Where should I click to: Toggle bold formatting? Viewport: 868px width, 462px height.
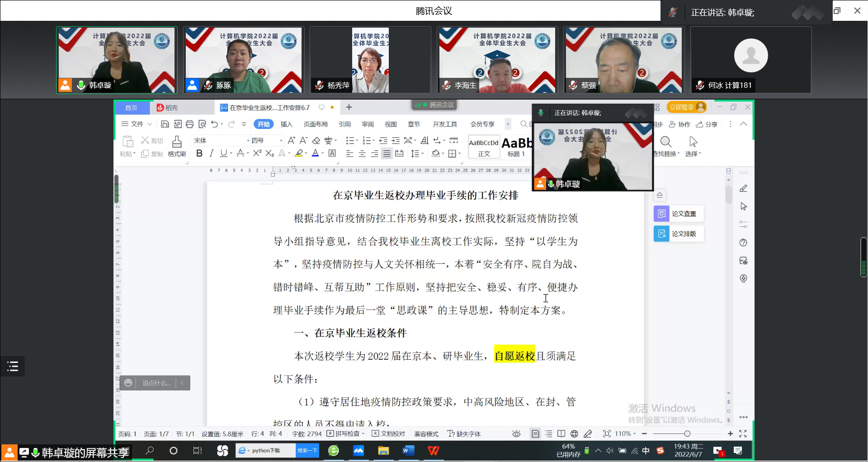199,153
